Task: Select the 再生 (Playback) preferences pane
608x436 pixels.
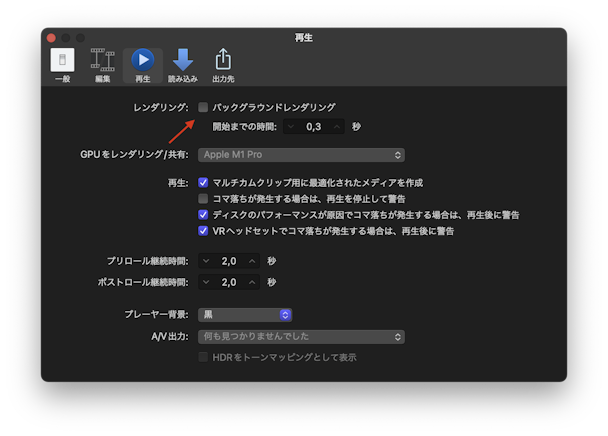Action: (143, 65)
